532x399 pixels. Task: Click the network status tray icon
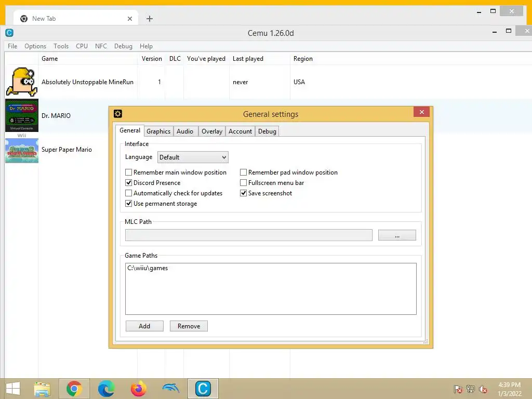tap(471, 389)
